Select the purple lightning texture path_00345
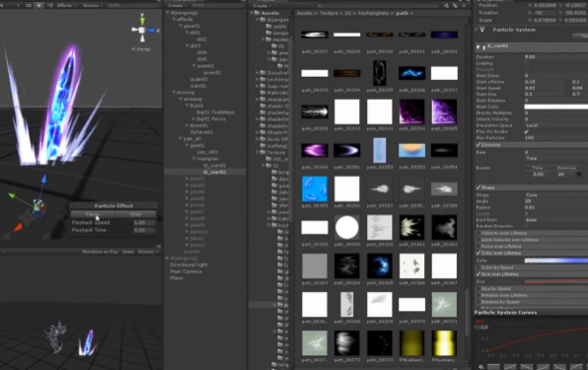This screenshot has width=588, height=370. (444, 111)
